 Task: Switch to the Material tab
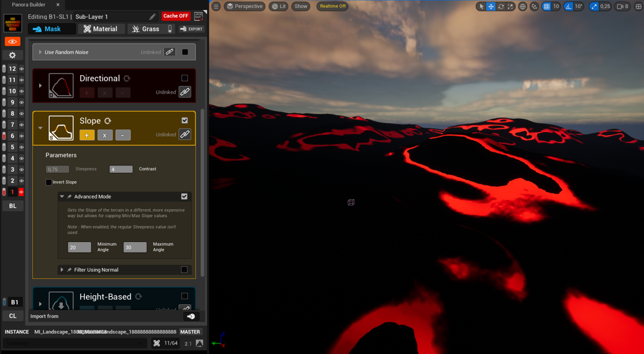101,29
